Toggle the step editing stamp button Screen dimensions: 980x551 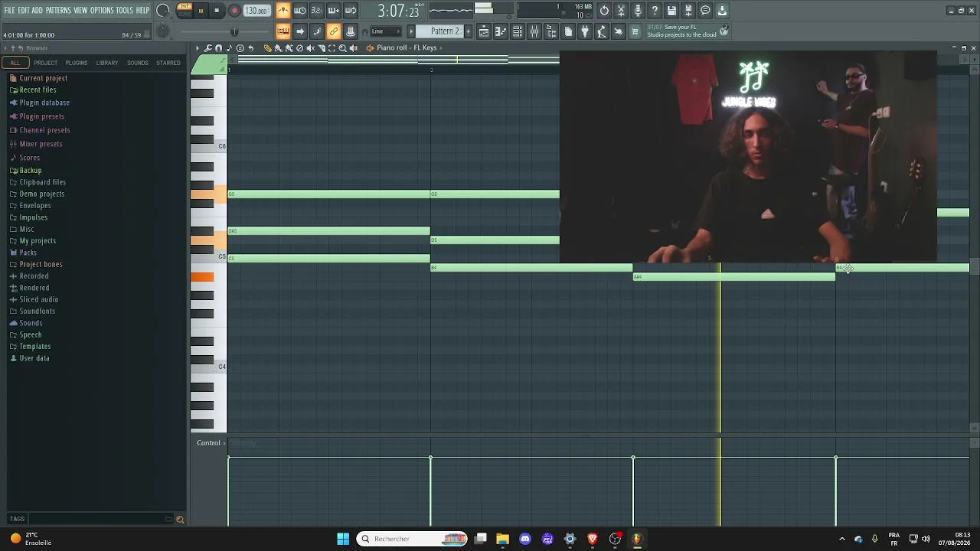[x=351, y=31]
